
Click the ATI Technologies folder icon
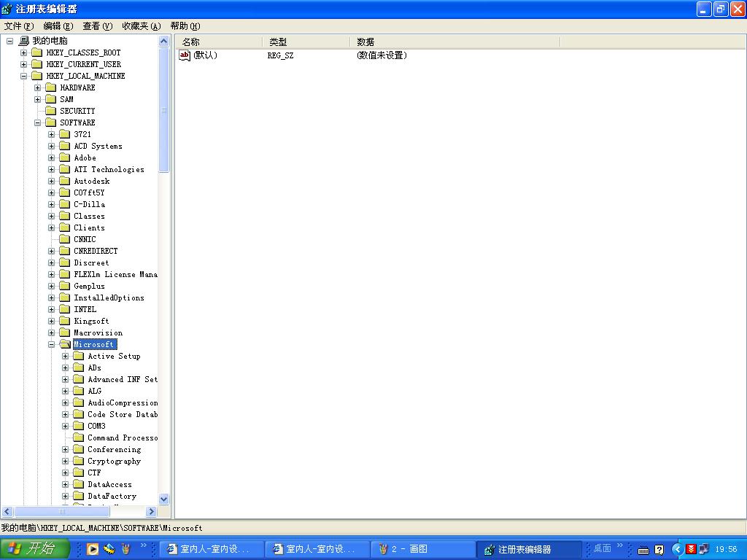[x=65, y=169]
